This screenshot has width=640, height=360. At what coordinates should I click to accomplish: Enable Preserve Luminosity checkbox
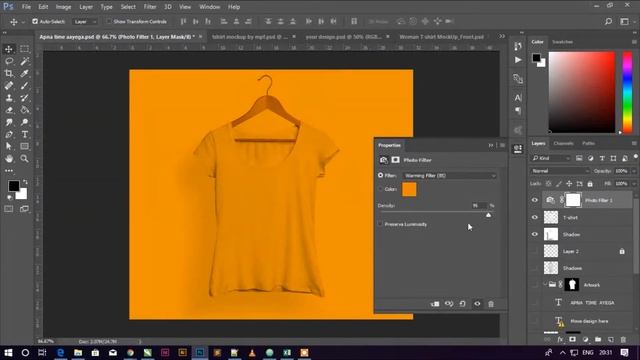[380, 224]
